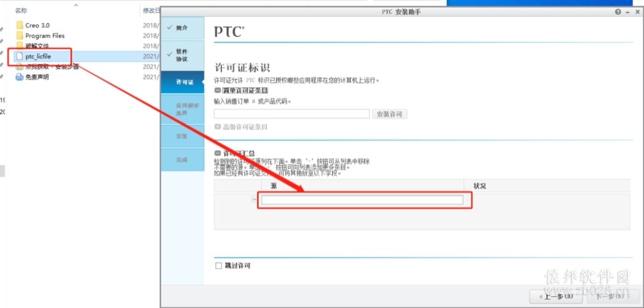Select the Program Files folder name
The width and height of the screenshot is (644, 308).
pyautogui.click(x=45, y=36)
